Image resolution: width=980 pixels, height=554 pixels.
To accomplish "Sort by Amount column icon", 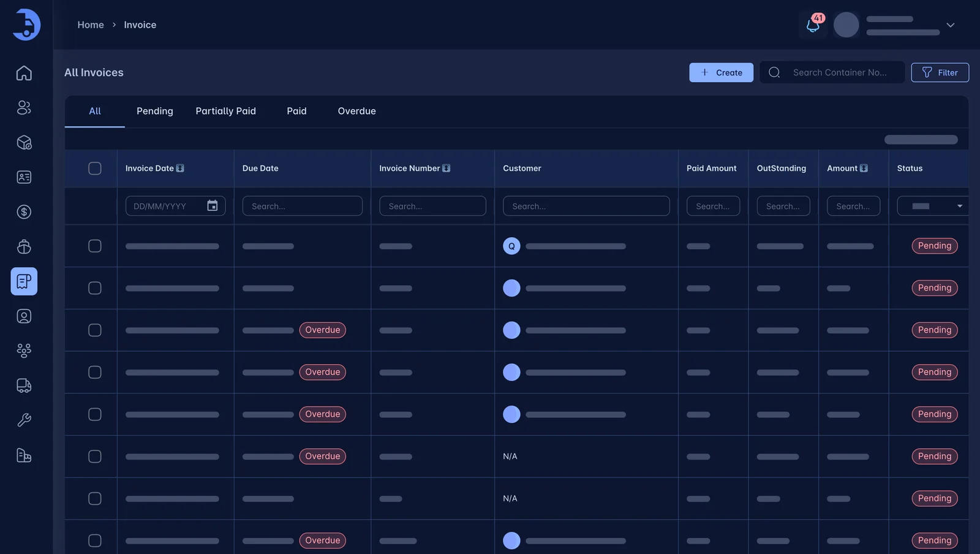I will (x=864, y=169).
